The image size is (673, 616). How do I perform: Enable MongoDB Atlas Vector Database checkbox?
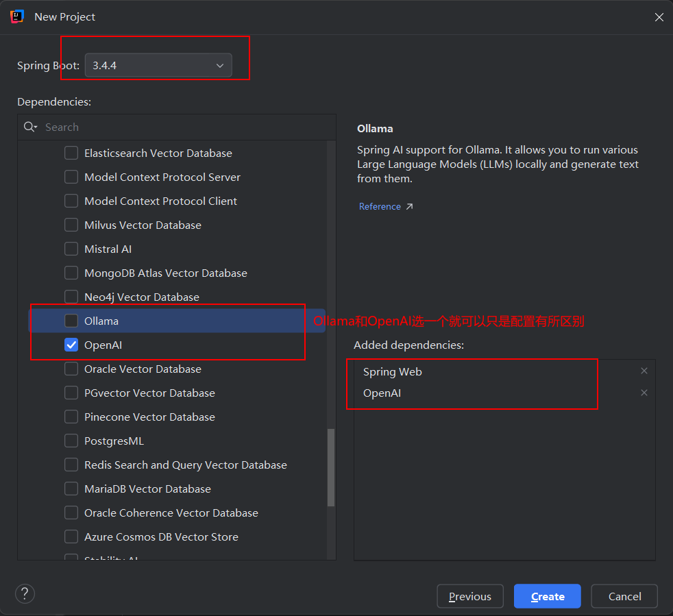point(71,273)
